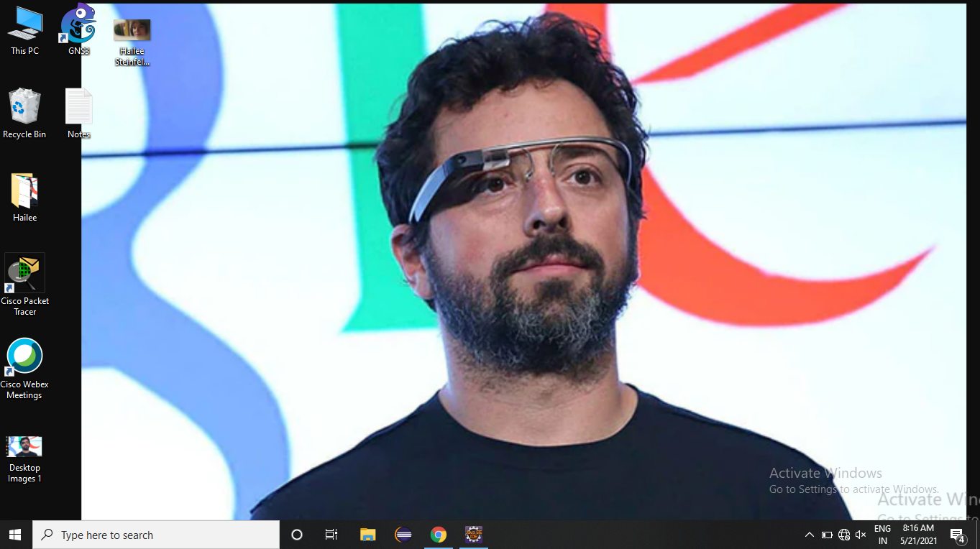Open the Windows Start menu
Screen dimensions: 980x549
click(16, 535)
